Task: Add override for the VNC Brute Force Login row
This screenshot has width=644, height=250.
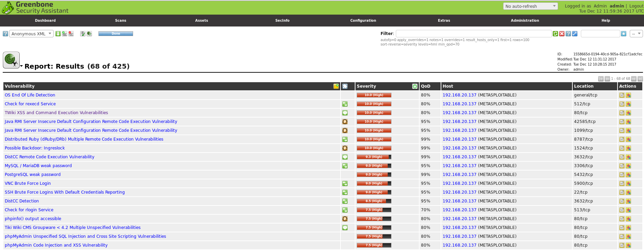Action: (628, 183)
